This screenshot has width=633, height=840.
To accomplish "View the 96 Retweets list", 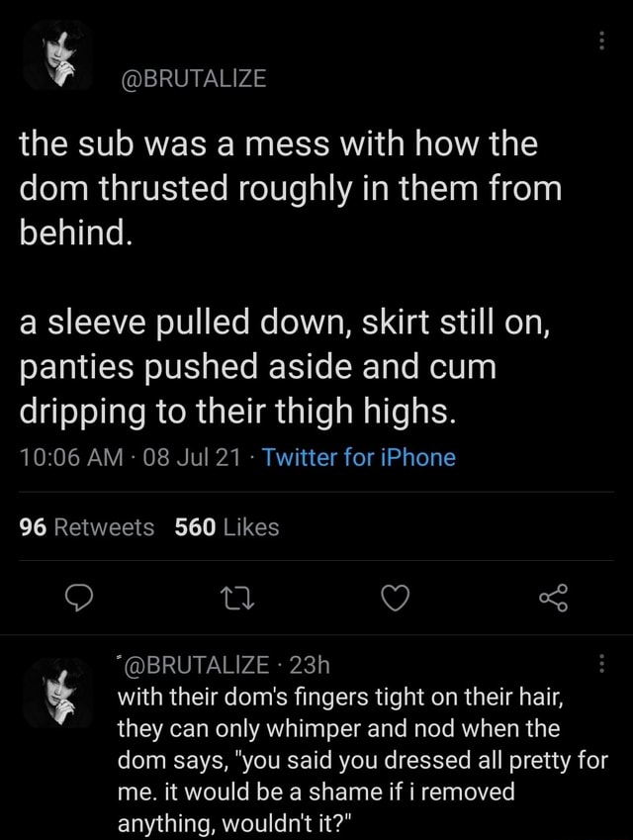I will (87, 527).
